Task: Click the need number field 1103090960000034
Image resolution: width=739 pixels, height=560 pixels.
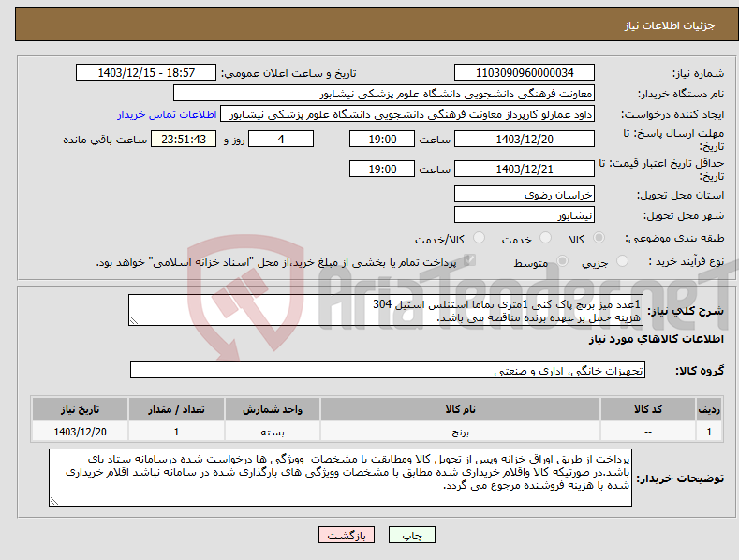Action: pos(525,73)
